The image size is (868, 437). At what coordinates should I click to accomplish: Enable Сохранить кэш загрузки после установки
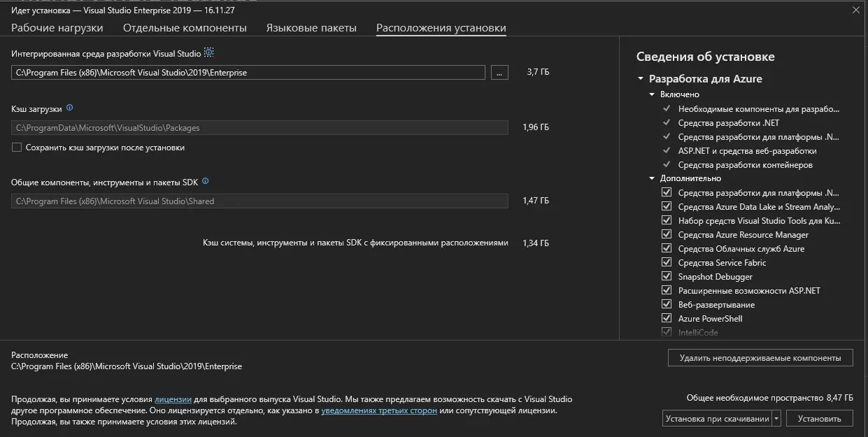point(15,147)
